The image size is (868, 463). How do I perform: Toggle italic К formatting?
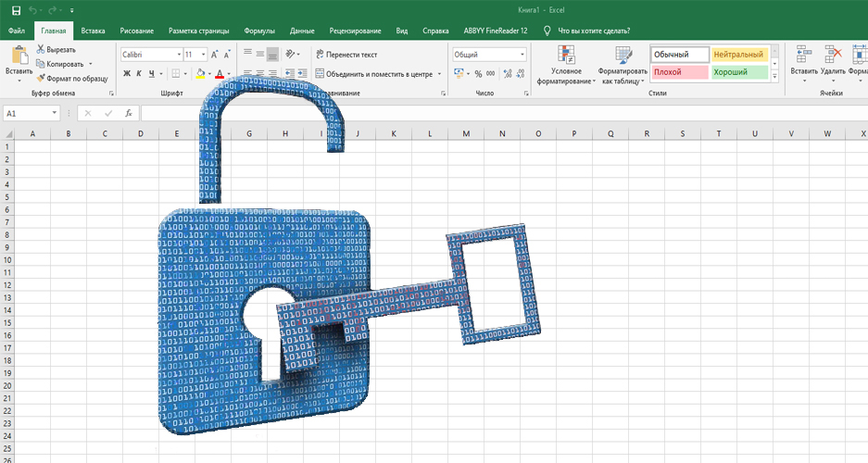139,73
